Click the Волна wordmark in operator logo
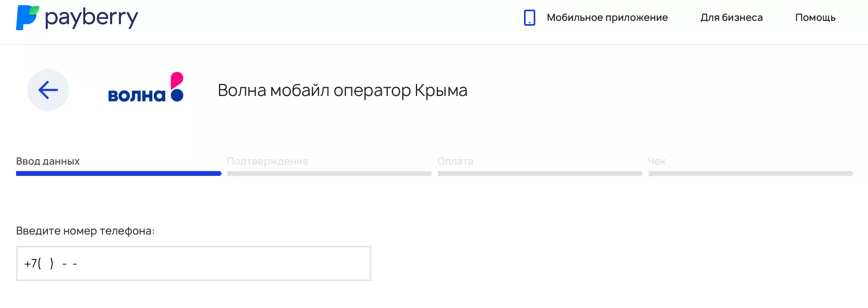This screenshot has width=868, height=308. [x=137, y=96]
